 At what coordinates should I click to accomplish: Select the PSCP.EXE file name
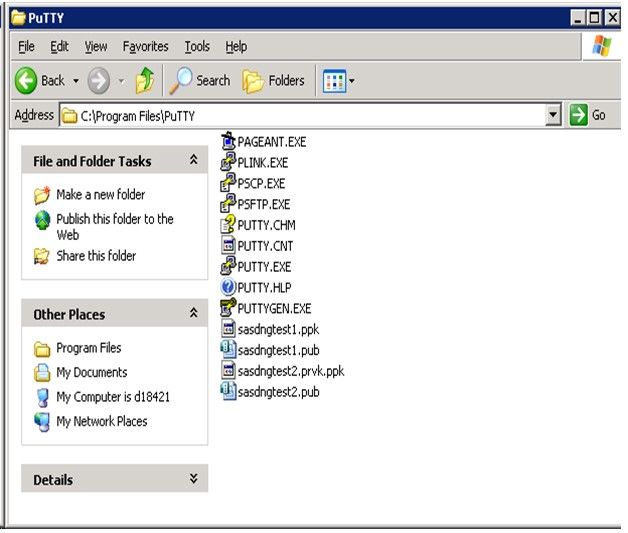click(x=261, y=183)
